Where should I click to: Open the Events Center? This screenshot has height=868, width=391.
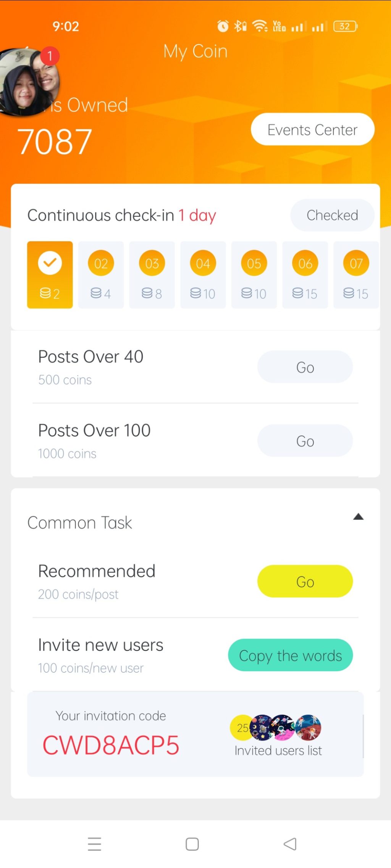[312, 130]
